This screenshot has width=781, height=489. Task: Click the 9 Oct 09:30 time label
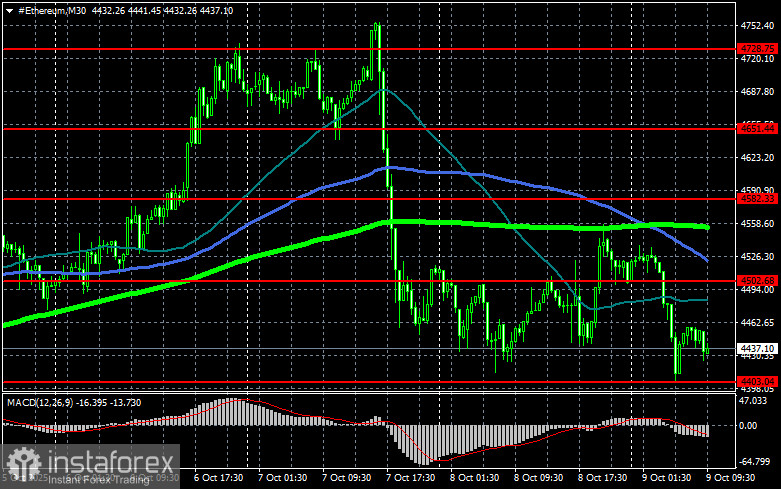[730, 478]
